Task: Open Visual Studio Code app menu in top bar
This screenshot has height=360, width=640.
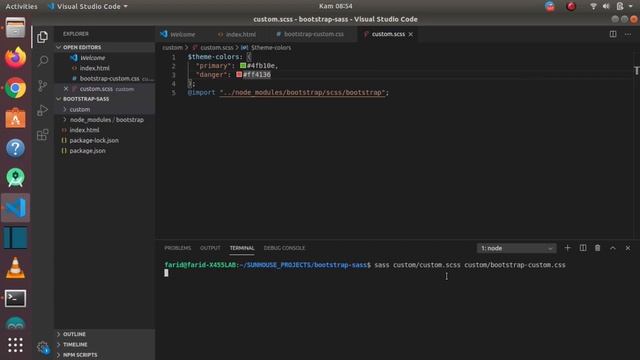Action: pyautogui.click(x=88, y=6)
